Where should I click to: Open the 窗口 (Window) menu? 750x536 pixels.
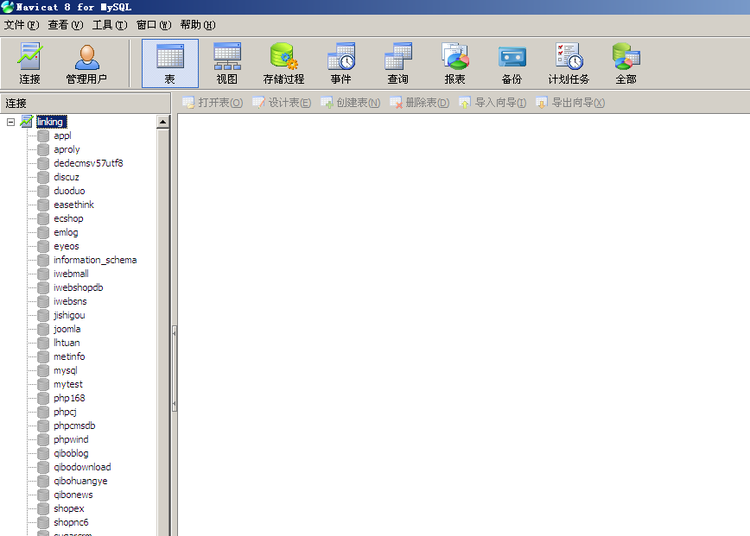pyautogui.click(x=154, y=25)
